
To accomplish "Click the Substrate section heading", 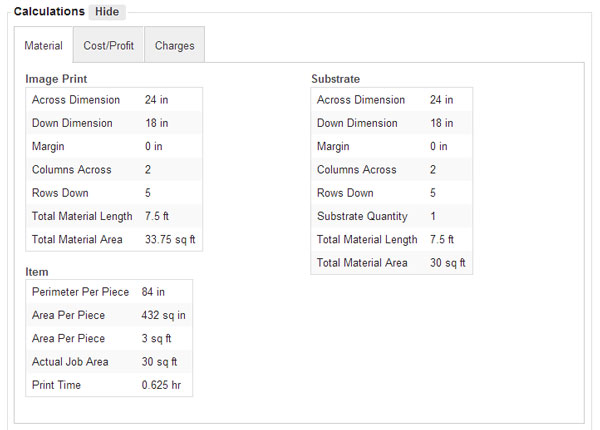I will (336, 79).
